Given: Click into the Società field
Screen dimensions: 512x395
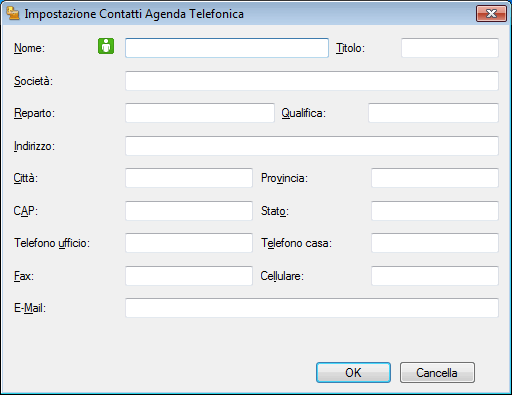Looking at the screenshot, I should [312, 81].
